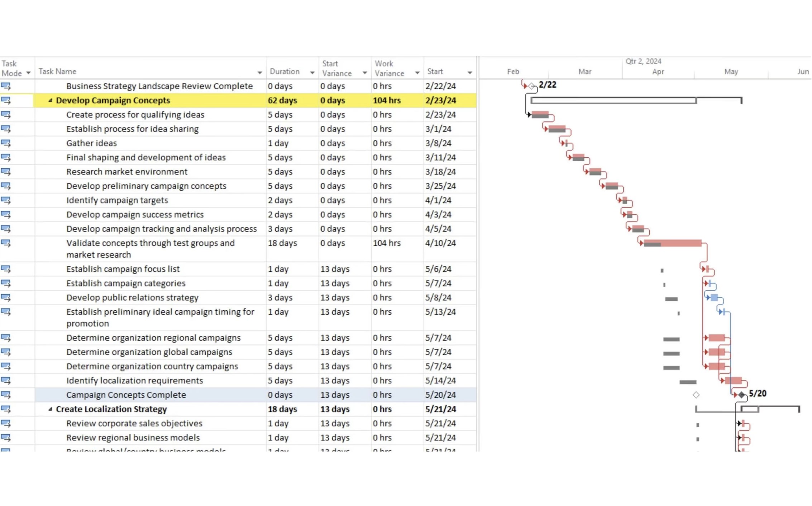Image resolution: width=812 pixels, height=506 pixels.
Task: Click the Task Mode icon for Develop public relations strategy
Action: click(x=6, y=297)
